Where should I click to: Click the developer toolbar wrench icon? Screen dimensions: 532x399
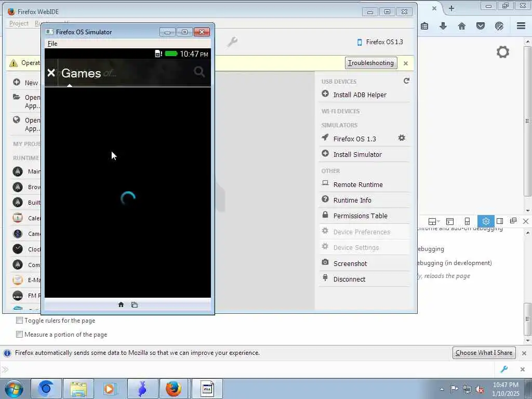[x=504, y=369]
